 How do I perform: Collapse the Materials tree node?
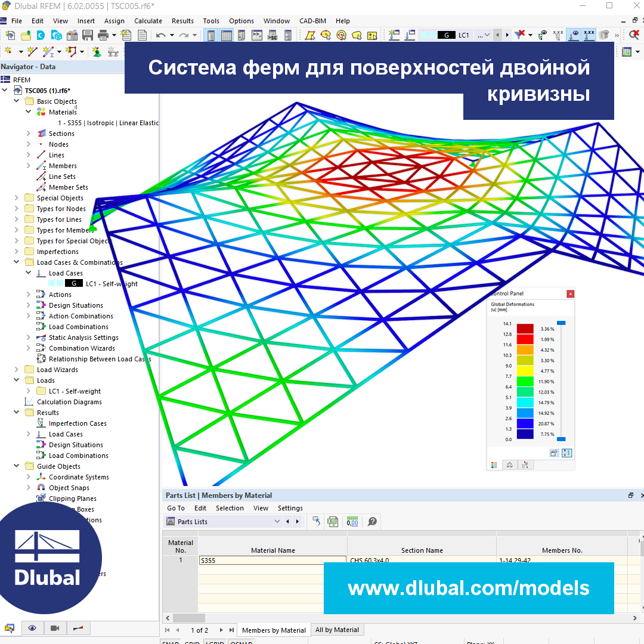(29, 112)
